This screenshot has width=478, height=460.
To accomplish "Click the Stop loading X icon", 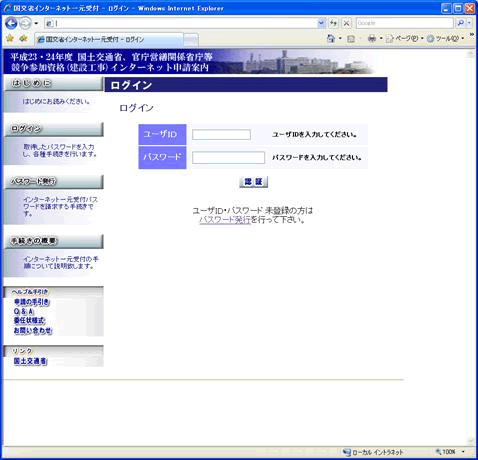I will 347,23.
